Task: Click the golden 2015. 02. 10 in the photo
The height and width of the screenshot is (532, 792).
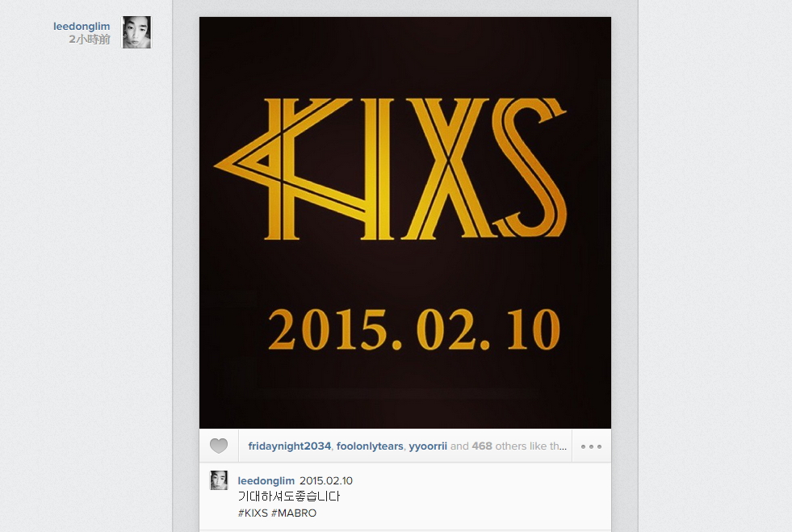Action: click(414, 330)
